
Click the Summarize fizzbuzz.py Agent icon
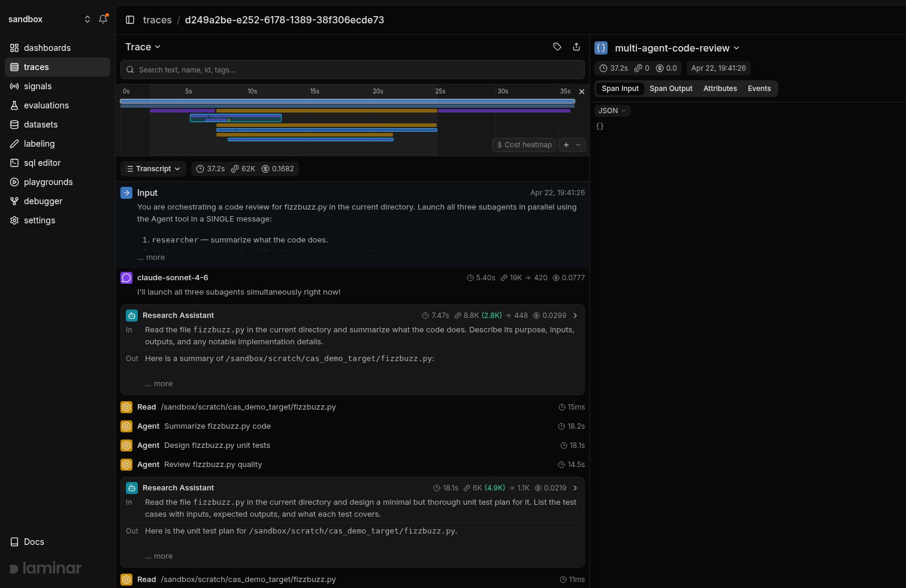point(126,426)
